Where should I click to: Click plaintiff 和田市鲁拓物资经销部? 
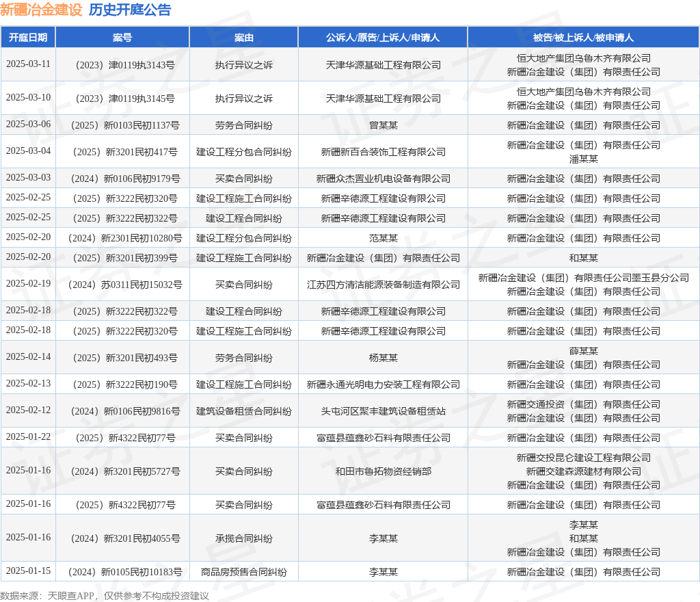383,471
